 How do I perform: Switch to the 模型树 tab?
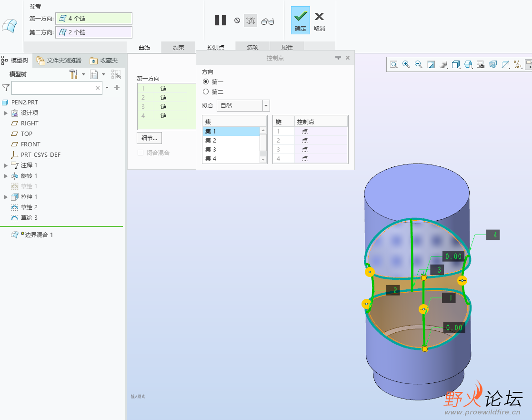coord(15,61)
